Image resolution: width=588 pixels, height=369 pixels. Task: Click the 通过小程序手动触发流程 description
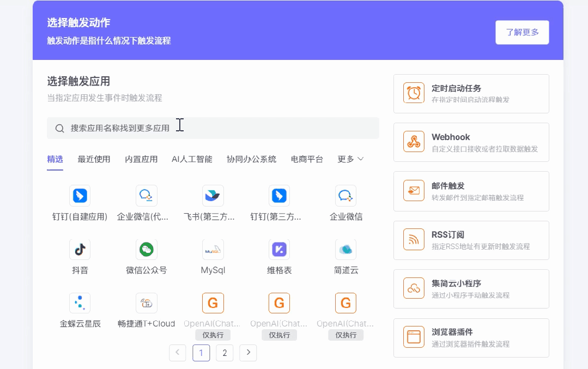tap(470, 295)
